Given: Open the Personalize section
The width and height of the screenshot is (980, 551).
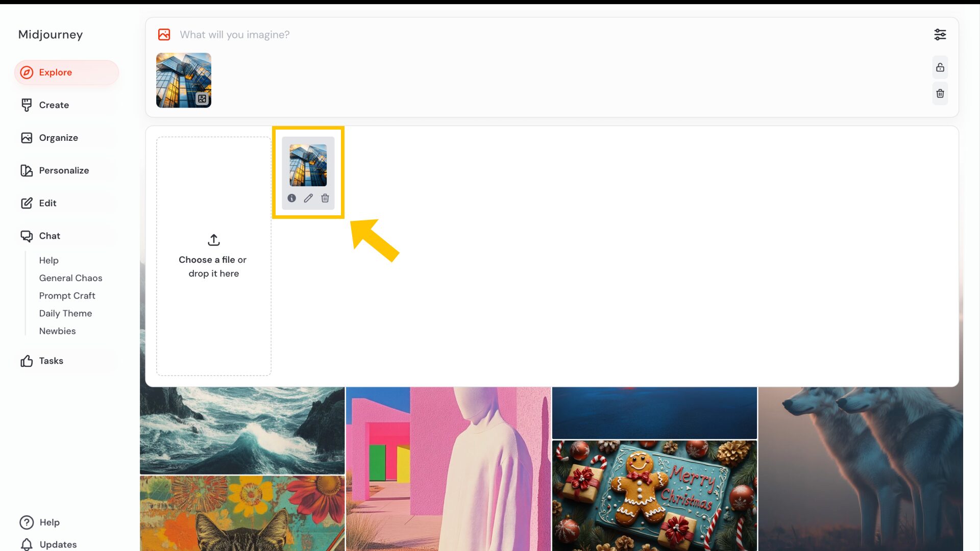Looking at the screenshot, I should pyautogui.click(x=64, y=170).
